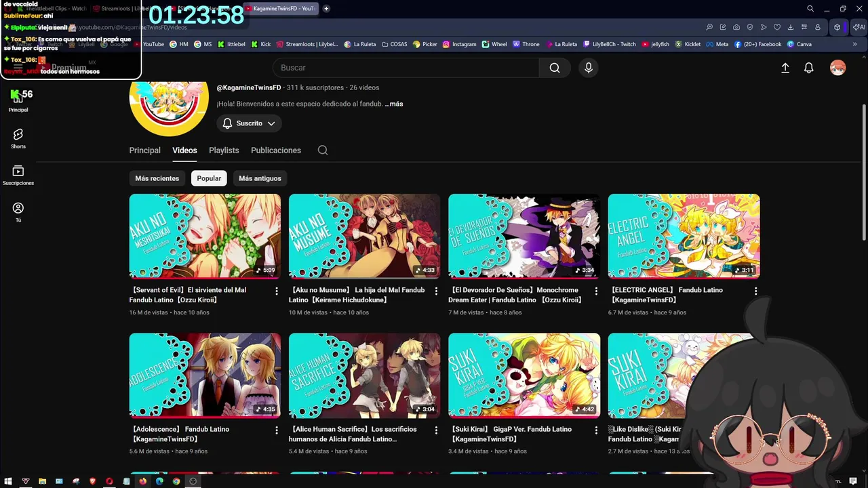Click the browser profile person icon

pos(818,27)
